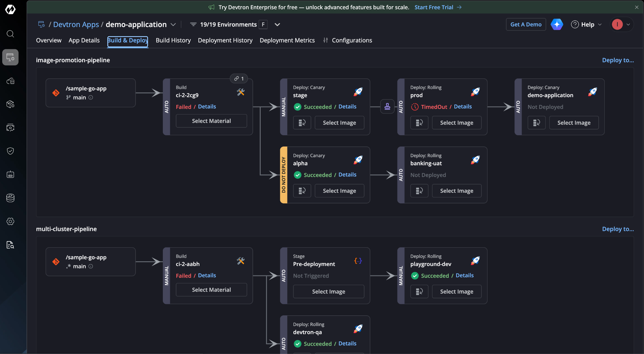Screen dimensions: 644x354
Task: Click the build tools icon on ci-2-2cg9
Action: 241,92
